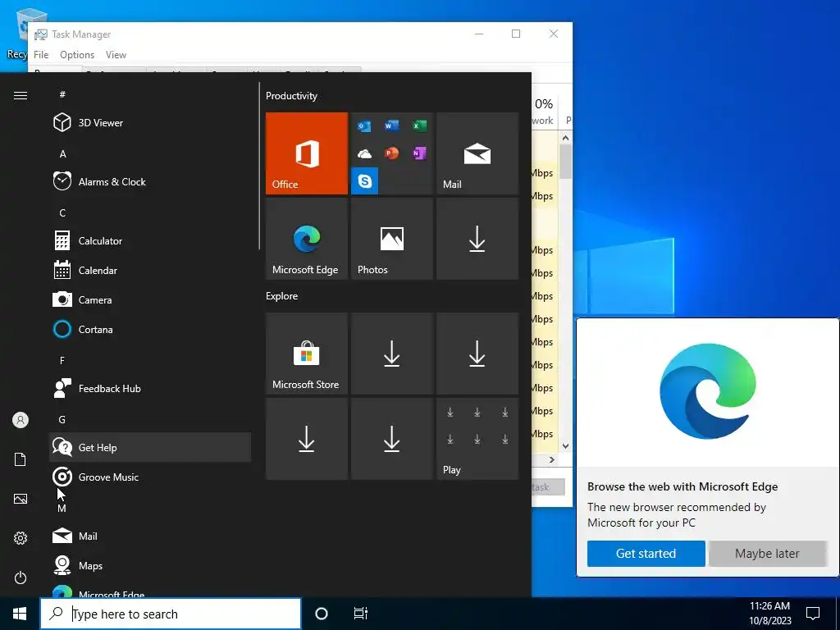The height and width of the screenshot is (630, 840).
Task: Open the Photos tile
Action: 391,239
